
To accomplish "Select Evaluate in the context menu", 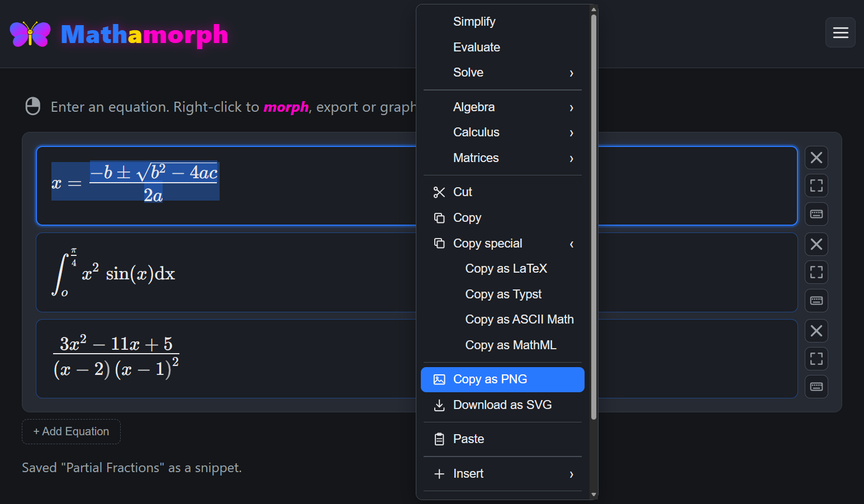I will pyautogui.click(x=502, y=47).
